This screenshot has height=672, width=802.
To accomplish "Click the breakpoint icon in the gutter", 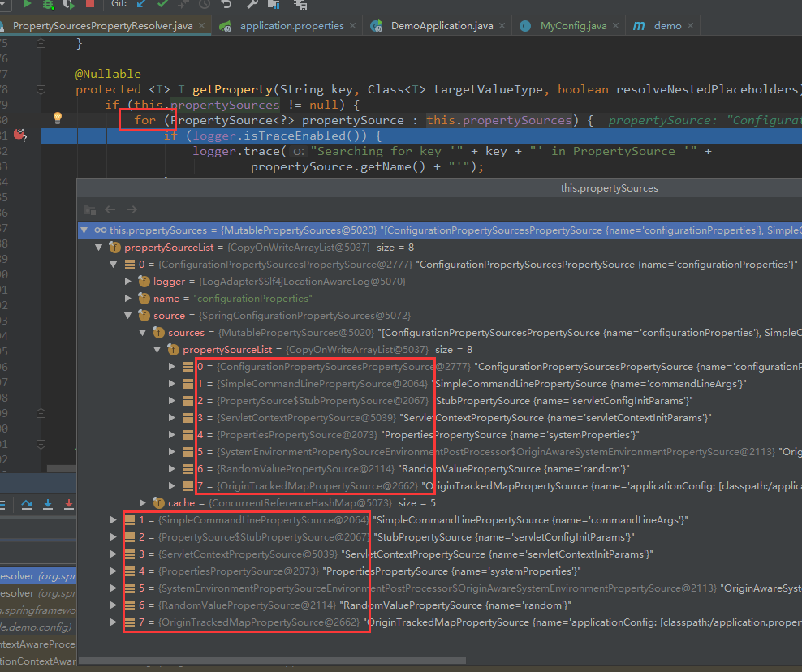I will pos(20,135).
